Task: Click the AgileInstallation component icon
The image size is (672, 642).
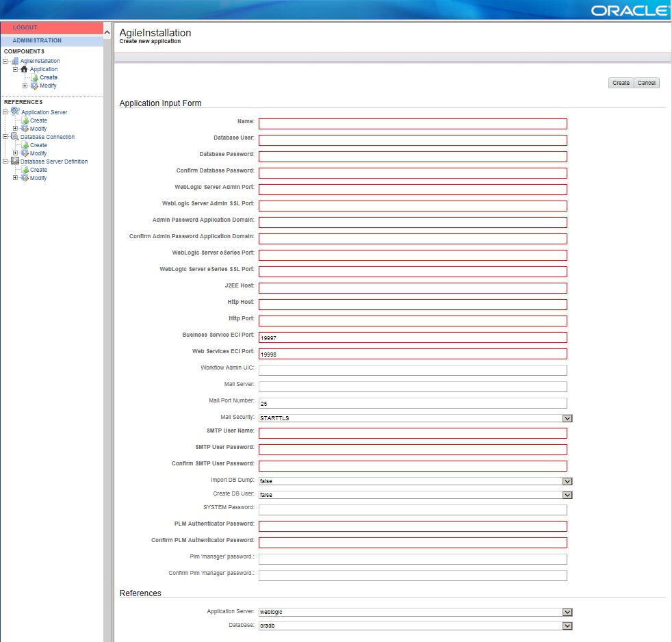Action: point(15,61)
